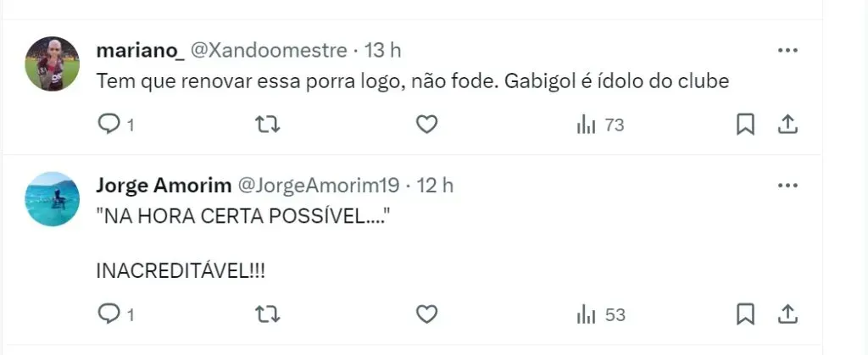Image resolution: width=868 pixels, height=355 pixels.
Task: Visit the @Xandoomestre handle link
Action: pyautogui.click(x=270, y=51)
